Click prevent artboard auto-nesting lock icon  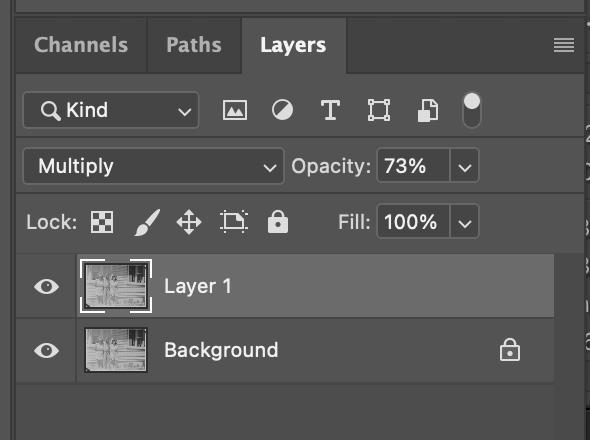(234, 222)
